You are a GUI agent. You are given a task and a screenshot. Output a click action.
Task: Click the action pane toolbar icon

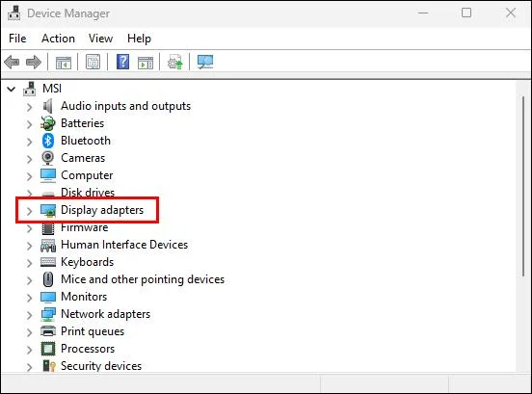coord(146,63)
